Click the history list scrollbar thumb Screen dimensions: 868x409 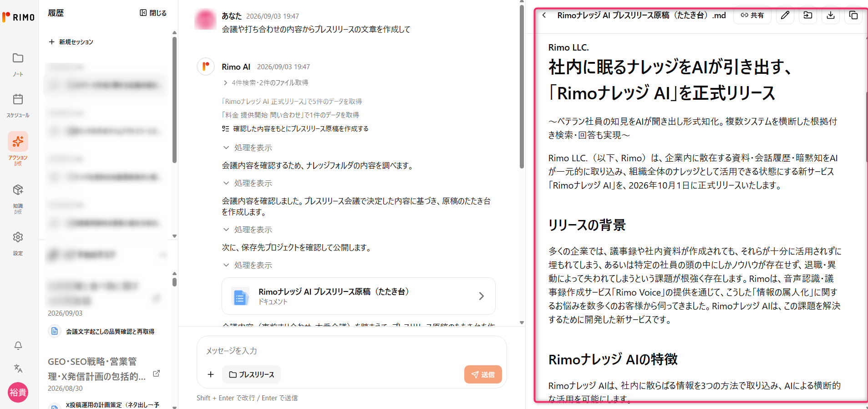[174, 99]
